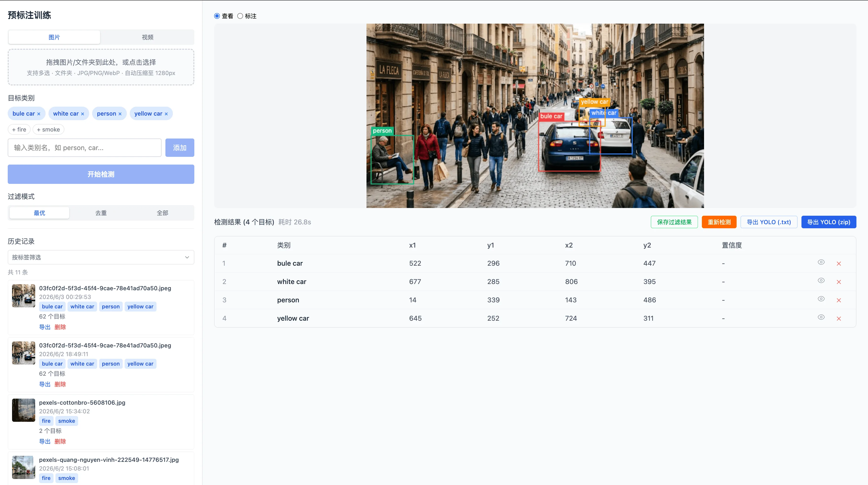868x485 pixels.
Task: Export the 2026/6/2 18:49:11 history record
Action: tap(45, 384)
